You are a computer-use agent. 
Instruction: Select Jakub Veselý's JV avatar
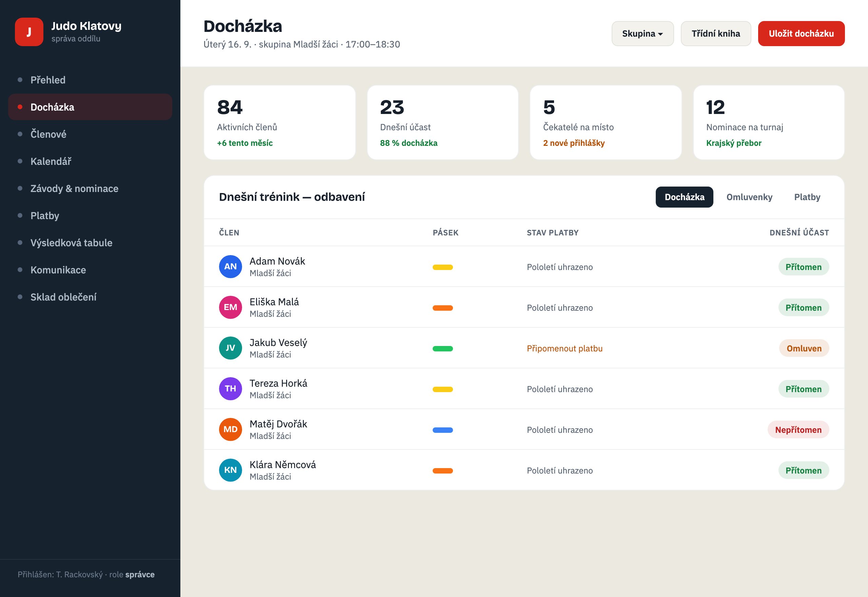click(x=230, y=348)
